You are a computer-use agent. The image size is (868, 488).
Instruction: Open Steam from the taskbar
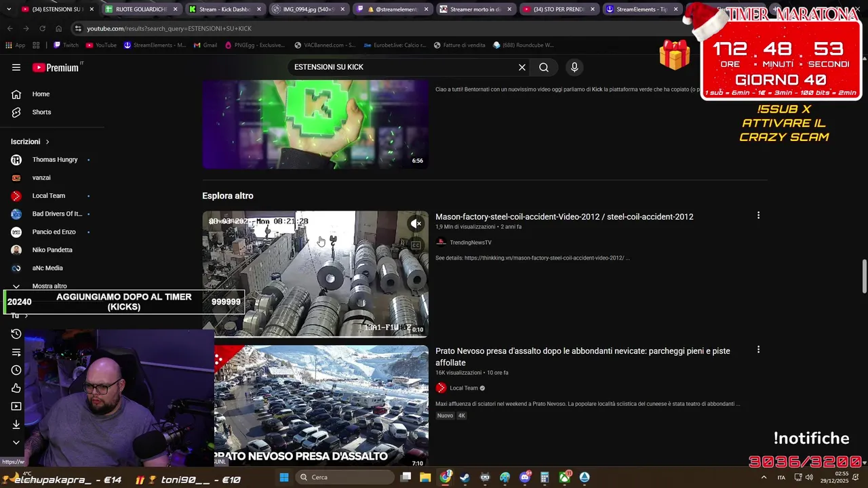[x=465, y=477]
